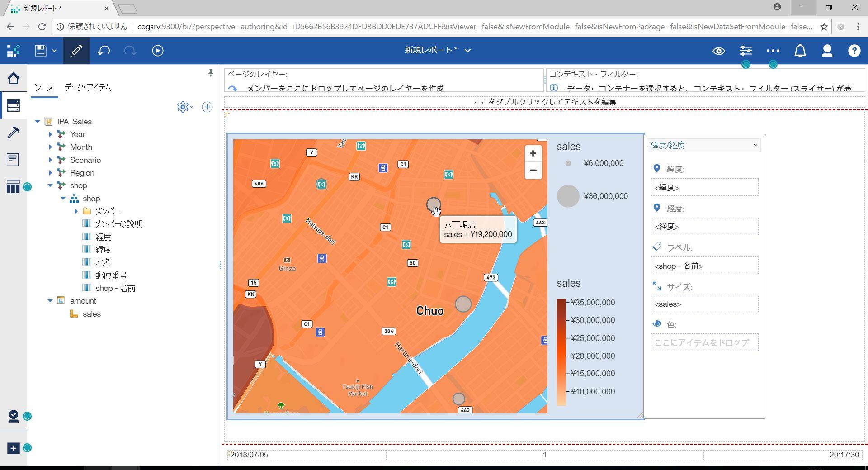Image resolution: width=868 pixels, height=470 pixels.
Task: Click the <sales> size slot
Action: click(x=704, y=304)
